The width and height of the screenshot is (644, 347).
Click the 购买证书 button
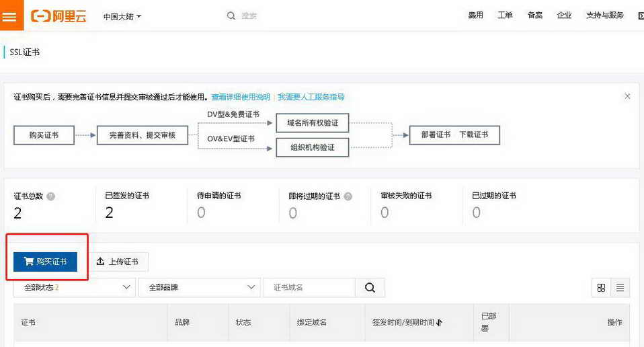click(45, 262)
